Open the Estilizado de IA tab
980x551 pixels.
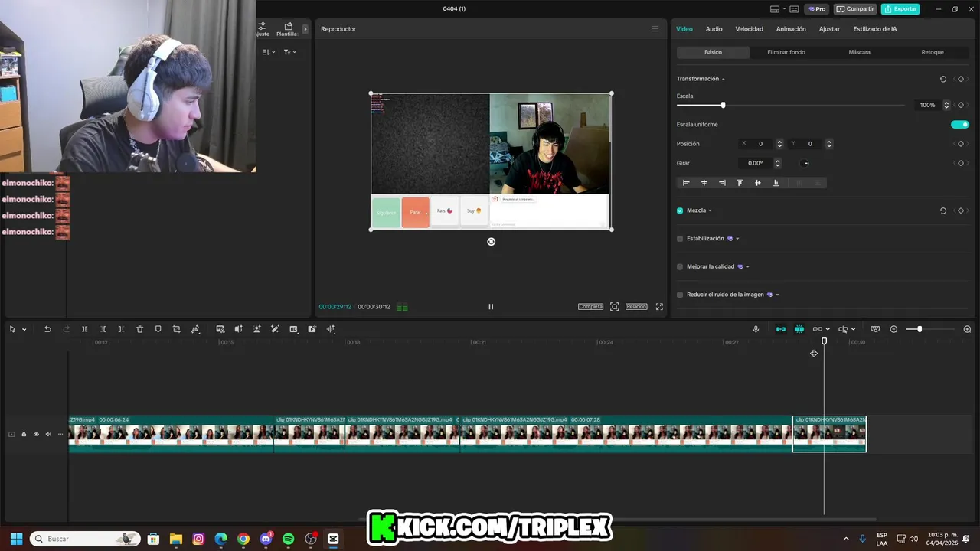pos(875,29)
